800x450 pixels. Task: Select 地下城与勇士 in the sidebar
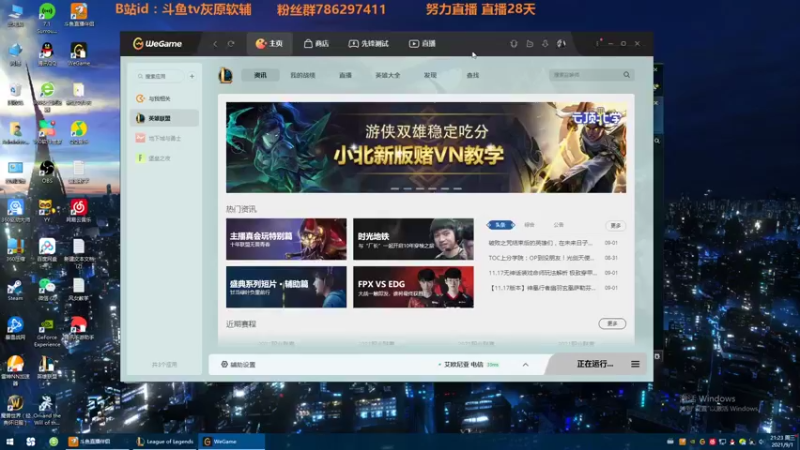point(164,138)
